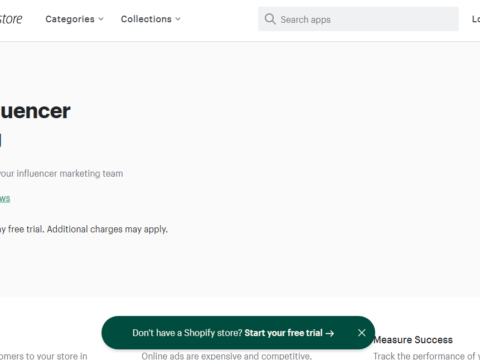Click the influencer marketing team tagline

tap(61, 173)
